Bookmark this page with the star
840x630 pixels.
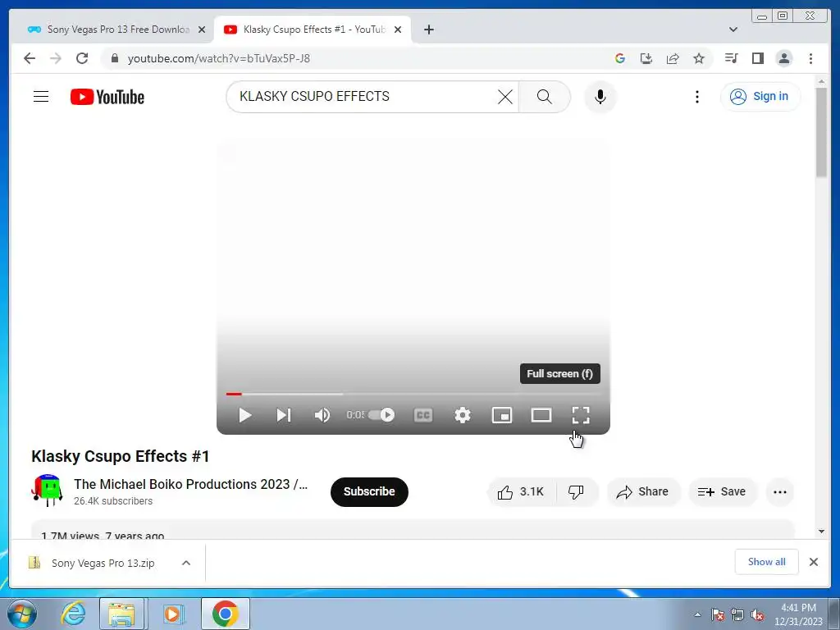click(x=699, y=58)
